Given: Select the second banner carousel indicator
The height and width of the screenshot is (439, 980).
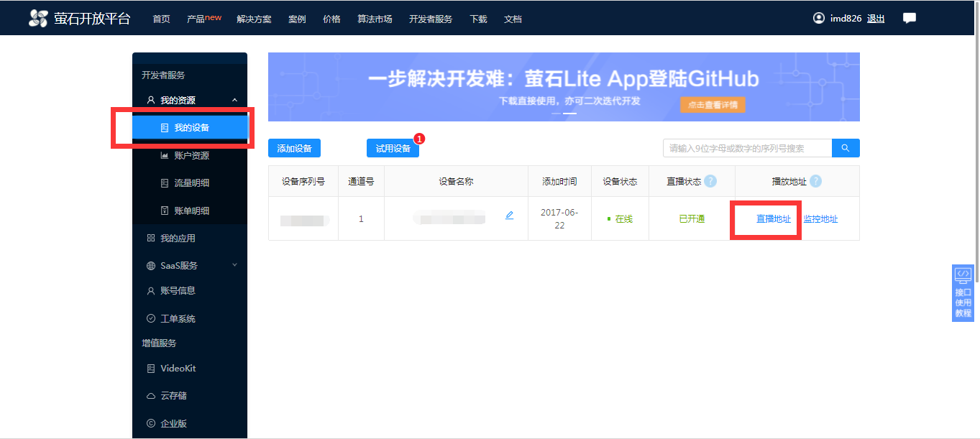Looking at the screenshot, I should (x=569, y=114).
